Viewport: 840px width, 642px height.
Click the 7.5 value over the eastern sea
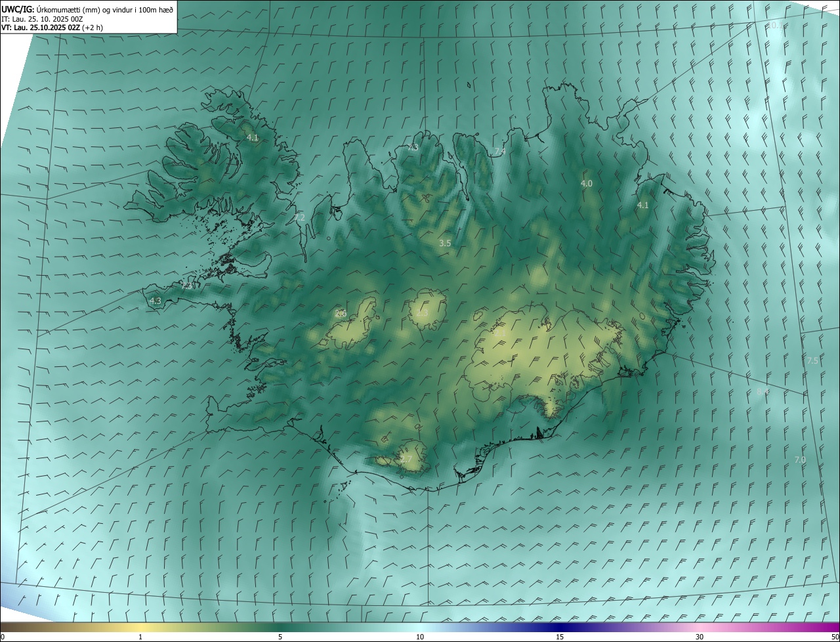[812, 361]
